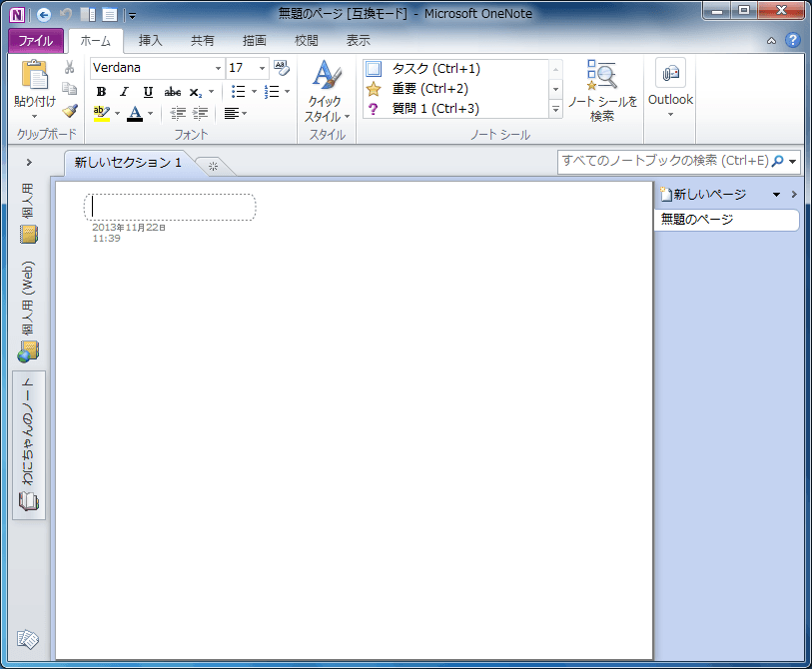Open highlight color picker arrow
Viewport: 812px width, 669px height.
[118, 114]
